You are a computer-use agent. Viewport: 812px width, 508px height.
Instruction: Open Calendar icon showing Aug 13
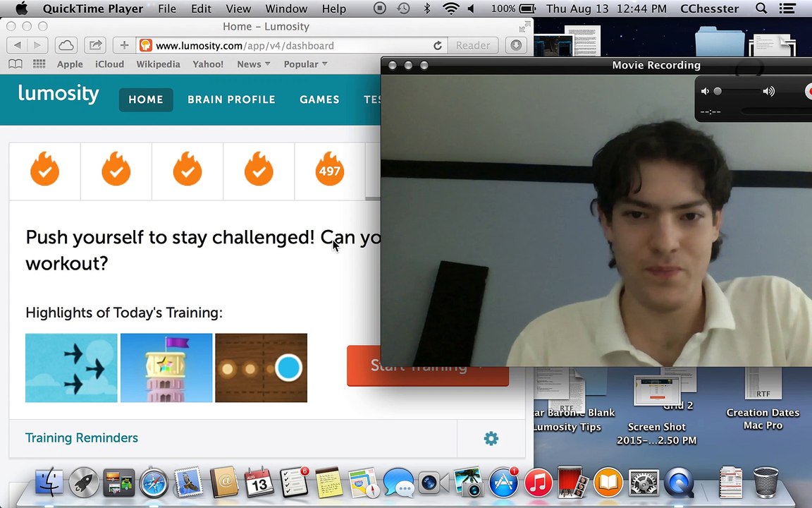[x=259, y=482]
